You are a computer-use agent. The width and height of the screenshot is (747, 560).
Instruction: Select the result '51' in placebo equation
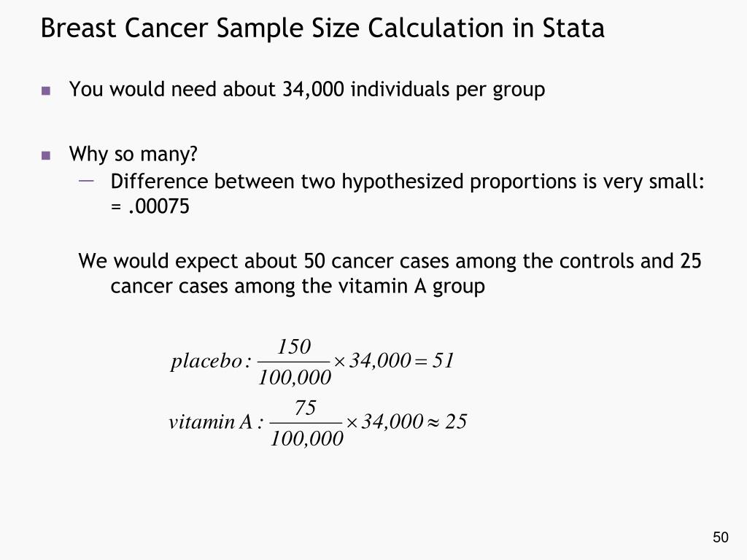click(443, 360)
